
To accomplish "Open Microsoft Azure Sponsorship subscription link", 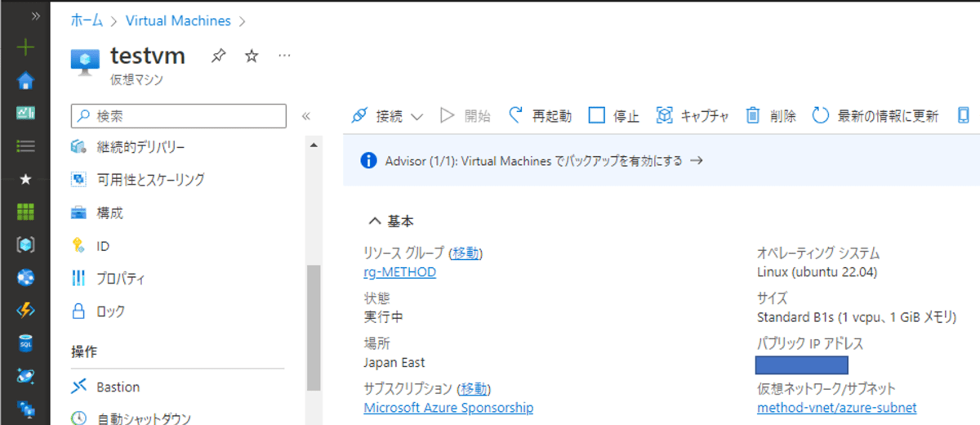I will coord(448,407).
